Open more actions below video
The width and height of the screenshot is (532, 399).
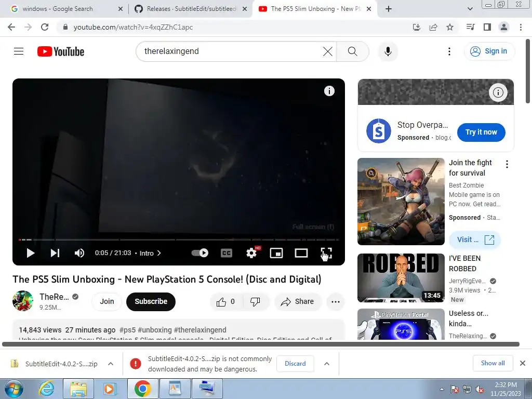pos(336,302)
